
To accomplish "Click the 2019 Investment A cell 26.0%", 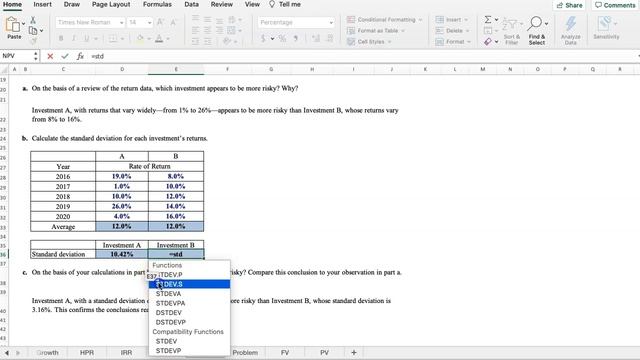I will click(x=122, y=207).
